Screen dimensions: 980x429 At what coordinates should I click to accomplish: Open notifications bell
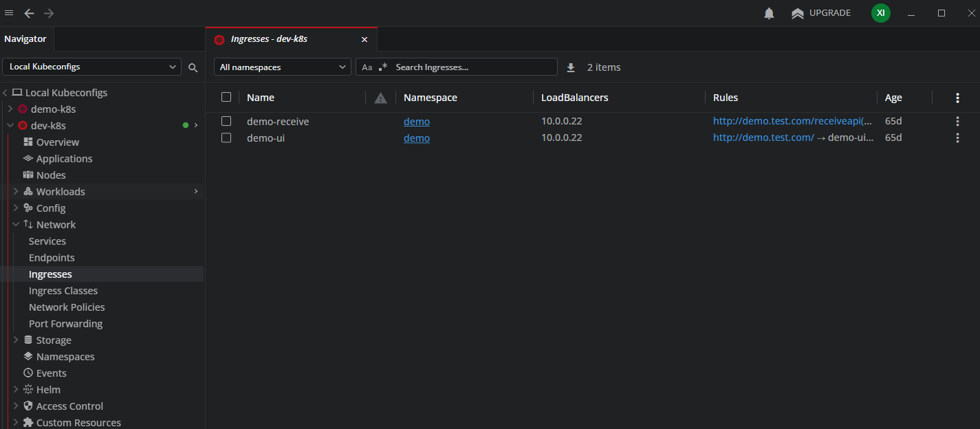(770, 13)
